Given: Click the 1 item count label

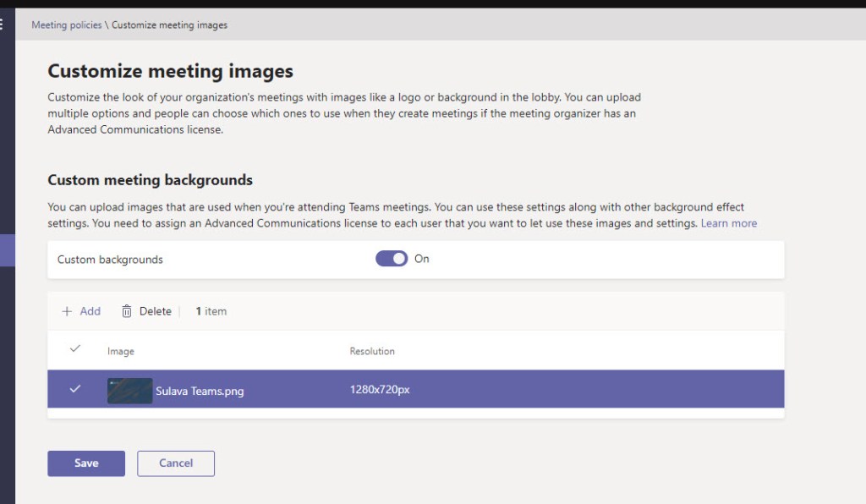Looking at the screenshot, I should [x=211, y=311].
